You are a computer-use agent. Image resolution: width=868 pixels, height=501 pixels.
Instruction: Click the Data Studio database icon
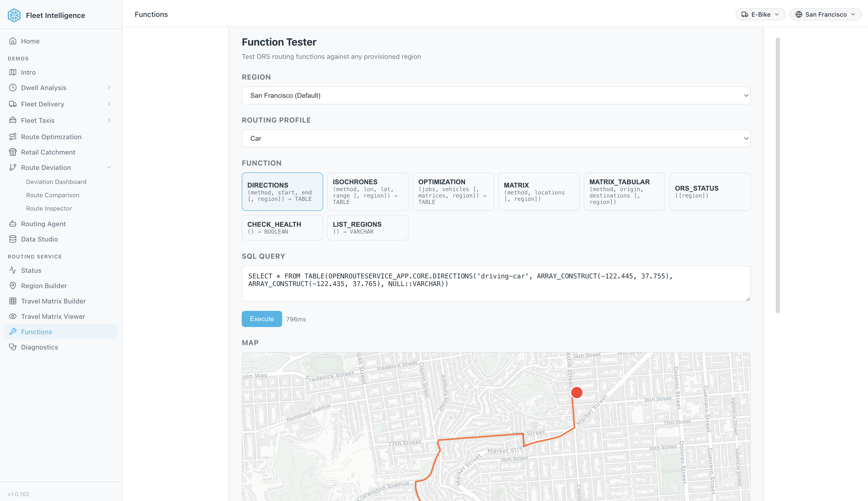coord(13,239)
